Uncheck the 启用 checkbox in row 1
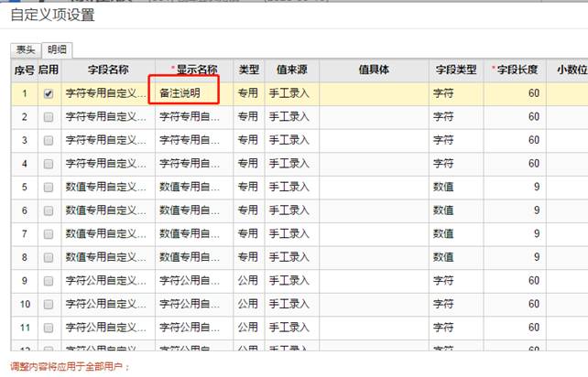 [49, 93]
